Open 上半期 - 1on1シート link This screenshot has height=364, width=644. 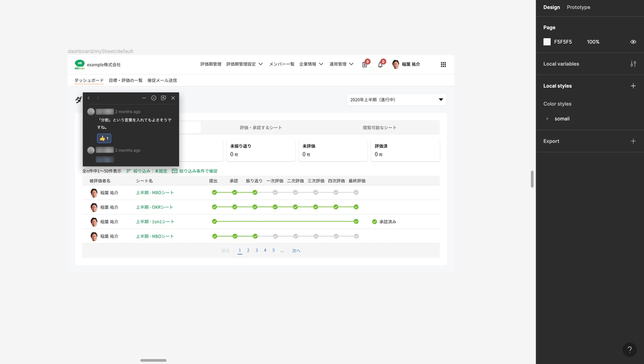155,222
